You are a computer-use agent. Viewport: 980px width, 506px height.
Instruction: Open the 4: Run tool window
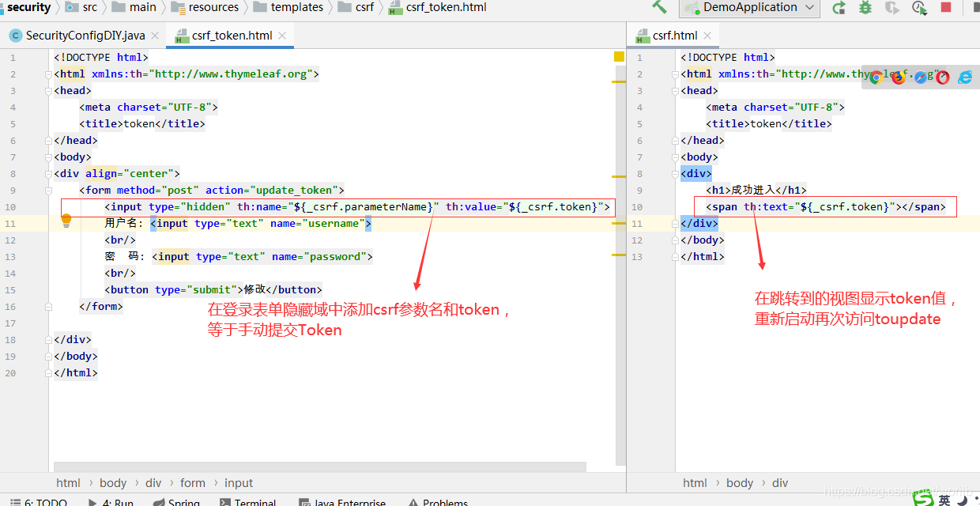[111, 501]
